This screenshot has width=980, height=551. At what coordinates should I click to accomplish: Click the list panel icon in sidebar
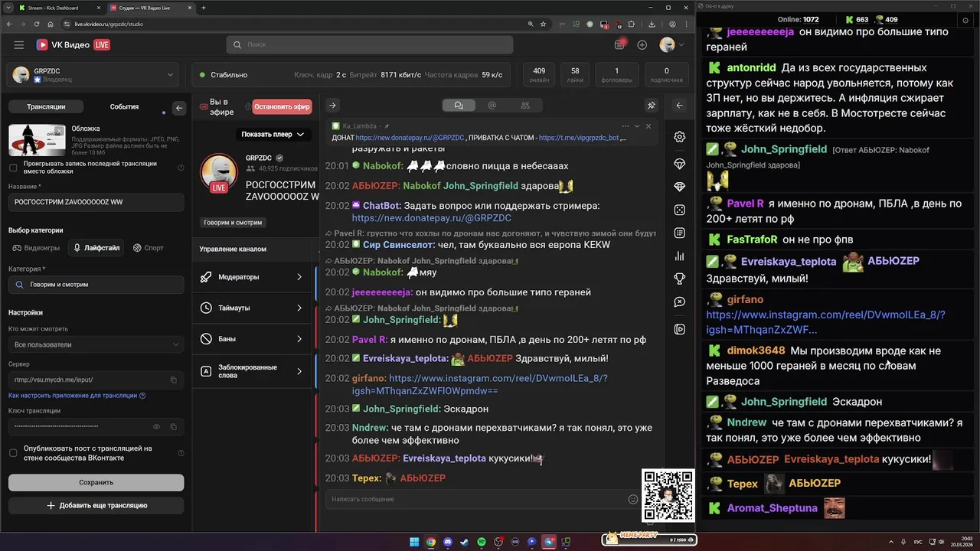click(679, 233)
